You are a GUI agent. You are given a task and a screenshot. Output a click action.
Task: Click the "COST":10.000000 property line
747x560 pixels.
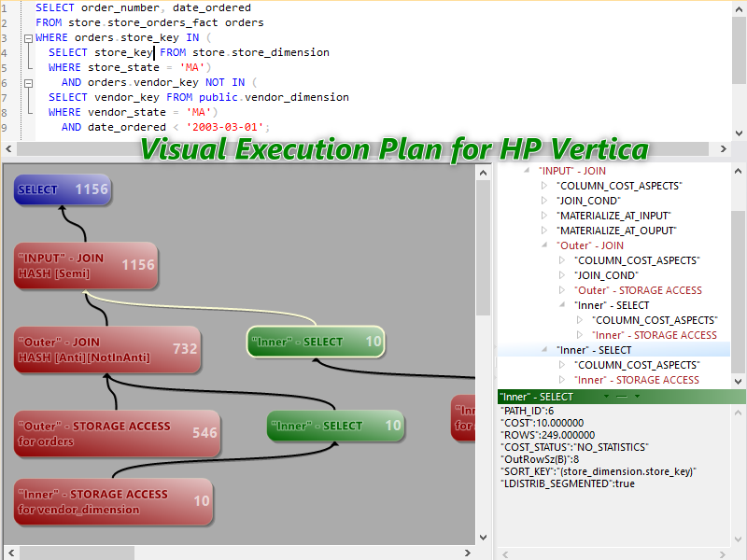coord(543,423)
